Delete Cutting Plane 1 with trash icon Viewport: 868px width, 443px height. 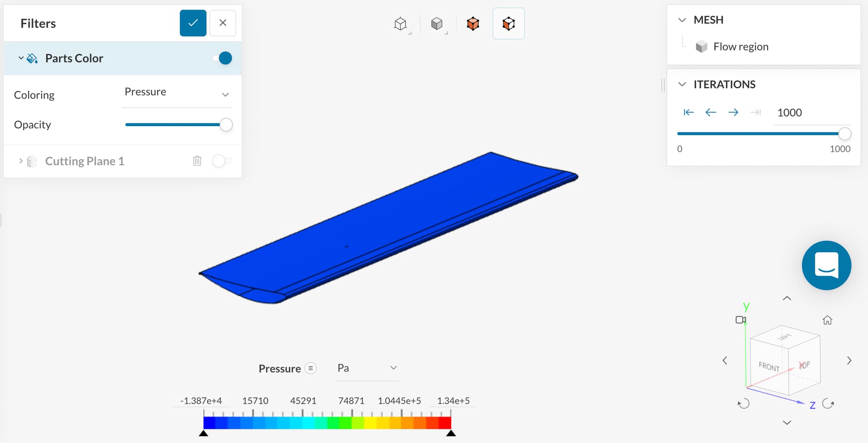(197, 160)
